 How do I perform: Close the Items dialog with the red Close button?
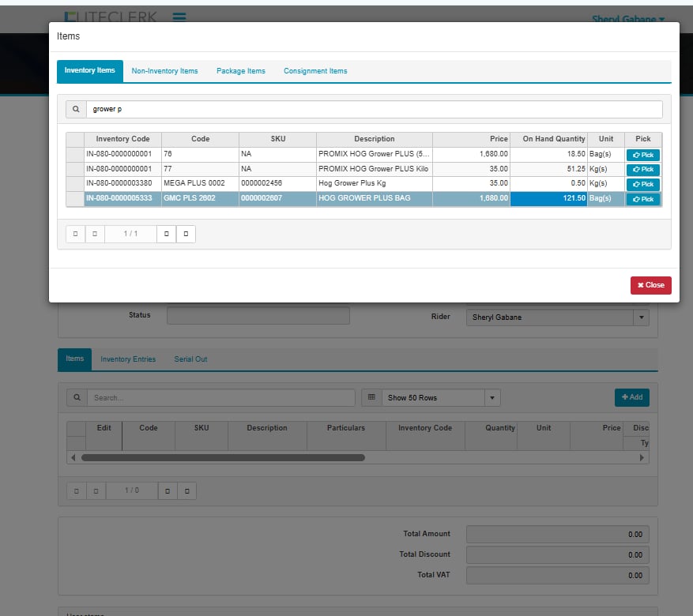coord(650,285)
